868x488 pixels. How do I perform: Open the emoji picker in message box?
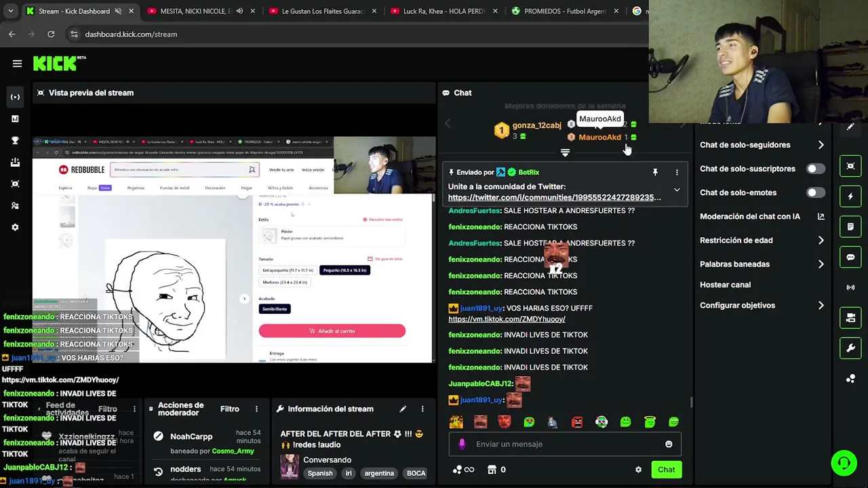pyautogui.click(x=669, y=444)
